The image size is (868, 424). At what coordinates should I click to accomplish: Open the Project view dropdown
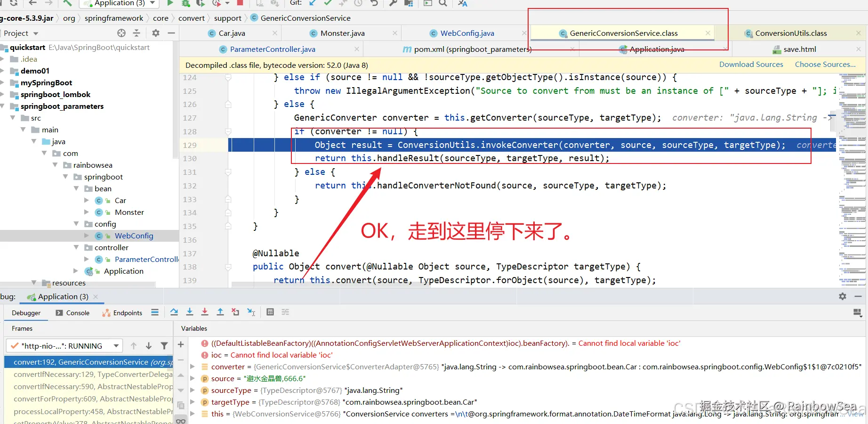coord(36,33)
